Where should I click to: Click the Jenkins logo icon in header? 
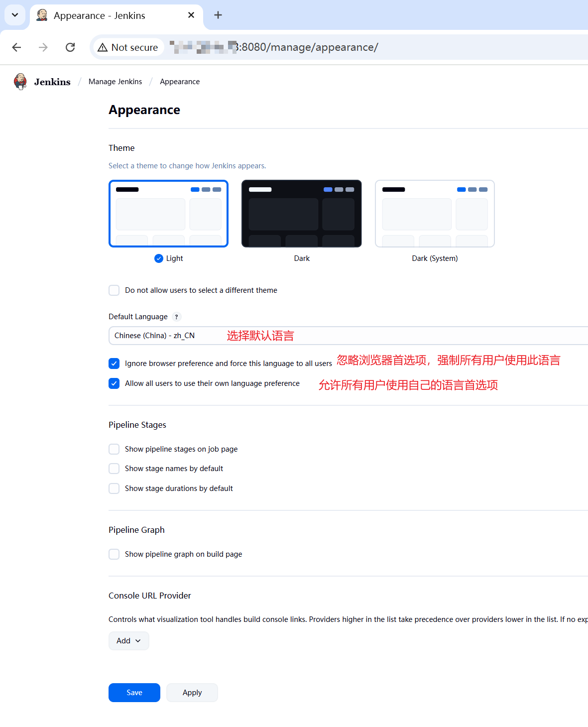(x=20, y=81)
